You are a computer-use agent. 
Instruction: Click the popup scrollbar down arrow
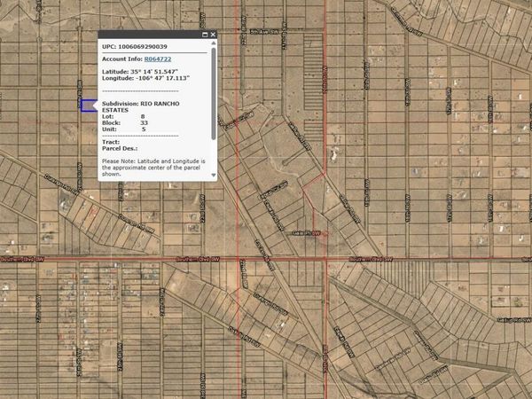pos(214,175)
